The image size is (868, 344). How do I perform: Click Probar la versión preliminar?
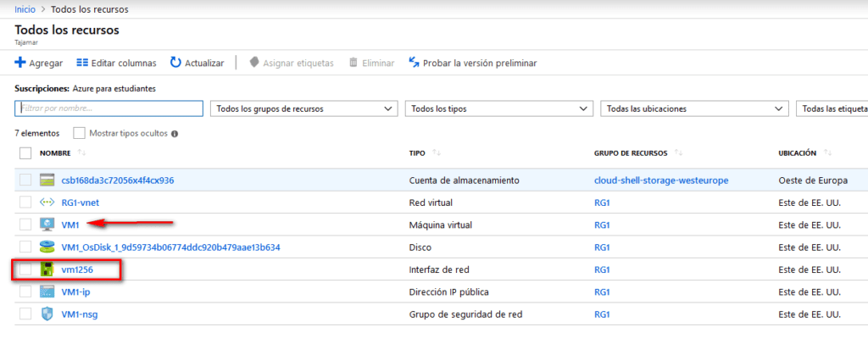point(473,63)
